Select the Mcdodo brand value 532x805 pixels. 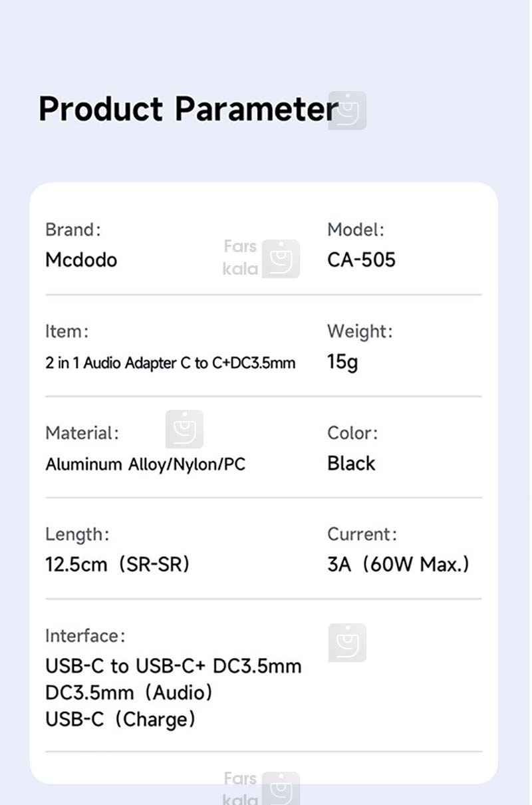pos(81,259)
